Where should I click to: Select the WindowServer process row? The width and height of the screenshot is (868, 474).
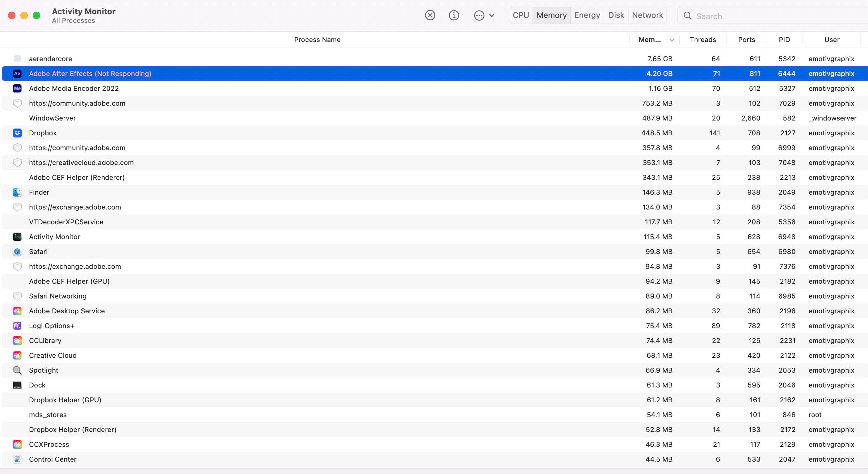[317, 118]
